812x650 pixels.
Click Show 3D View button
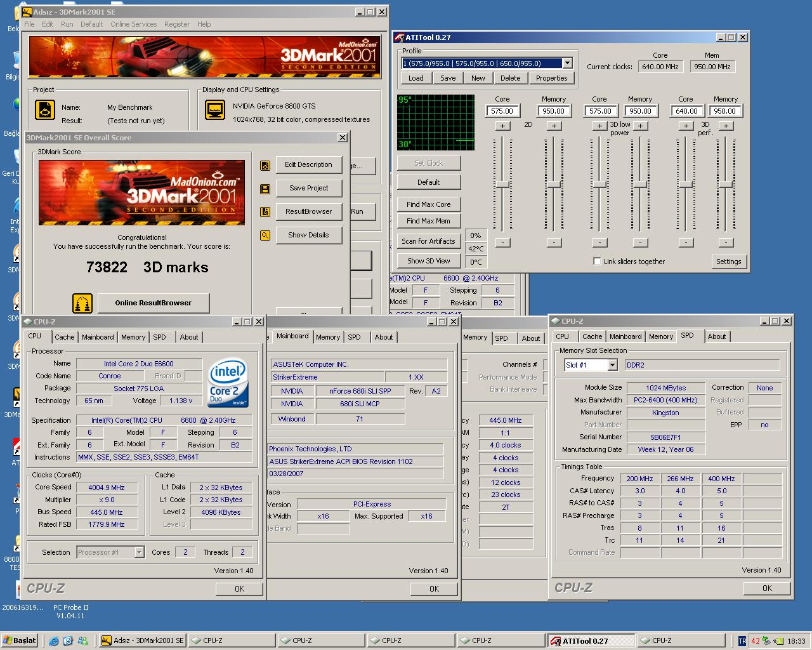(x=429, y=261)
